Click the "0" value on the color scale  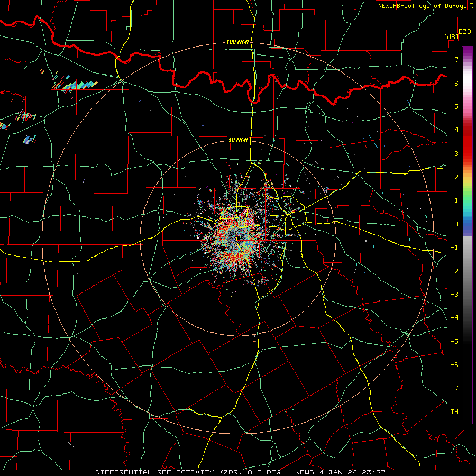click(x=456, y=224)
